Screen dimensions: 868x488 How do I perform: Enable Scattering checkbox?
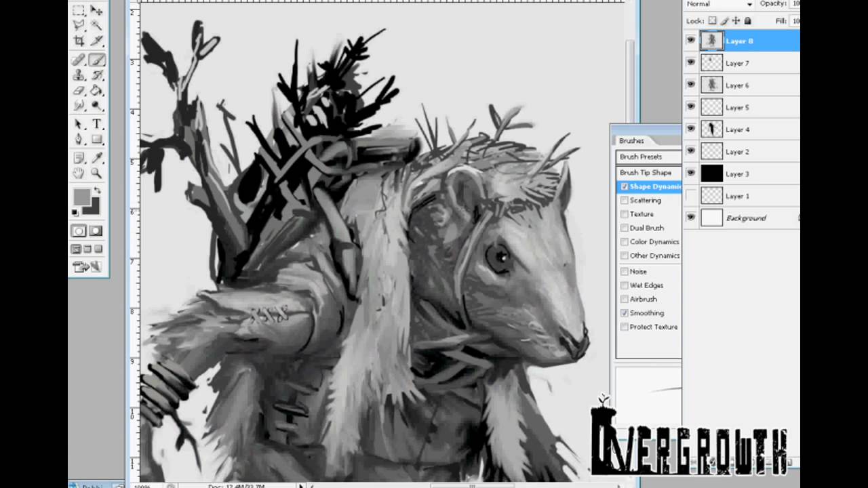pos(624,201)
